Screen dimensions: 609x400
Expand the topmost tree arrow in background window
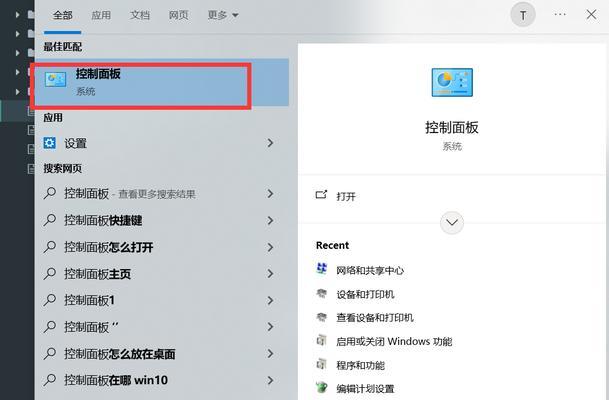pos(17,15)
